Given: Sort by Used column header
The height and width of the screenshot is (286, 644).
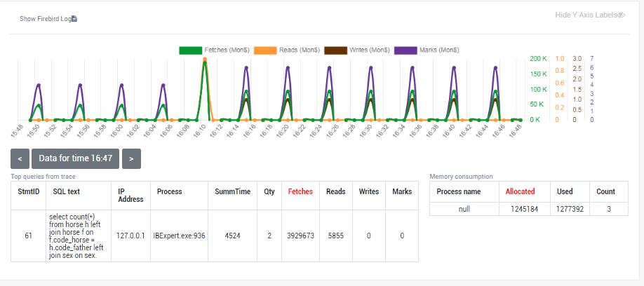Looking at the screenshot, I should tap(564, 191).
